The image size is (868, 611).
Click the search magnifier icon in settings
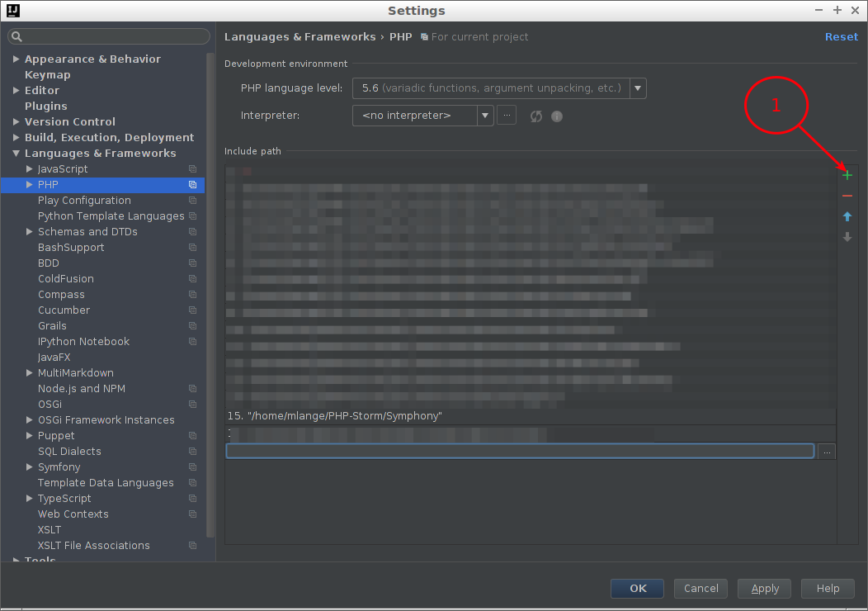coord(17,36)
